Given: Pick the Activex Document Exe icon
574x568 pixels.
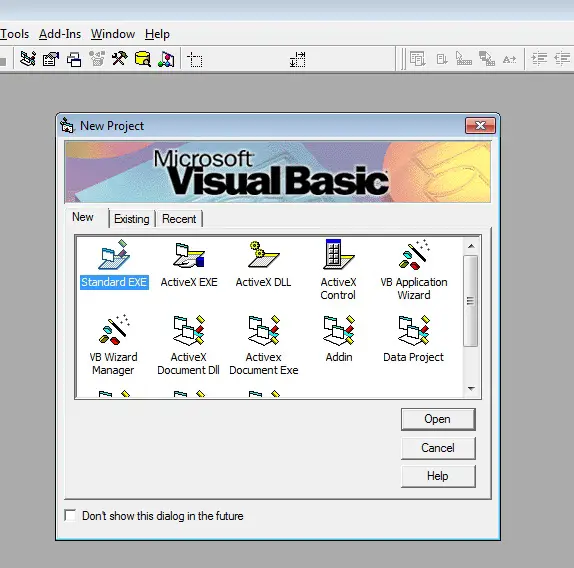Looking at the screenshot, I should click(x=264, y=330).
